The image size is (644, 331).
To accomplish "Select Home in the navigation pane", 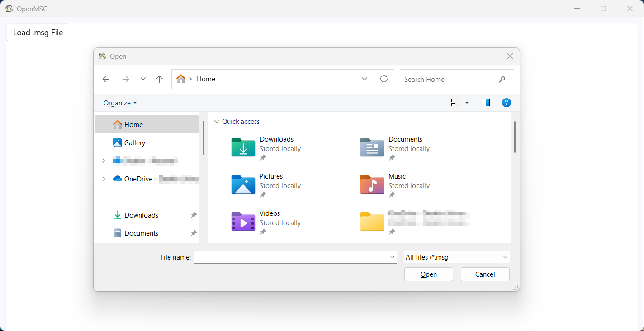I will (x=147, y=124).
